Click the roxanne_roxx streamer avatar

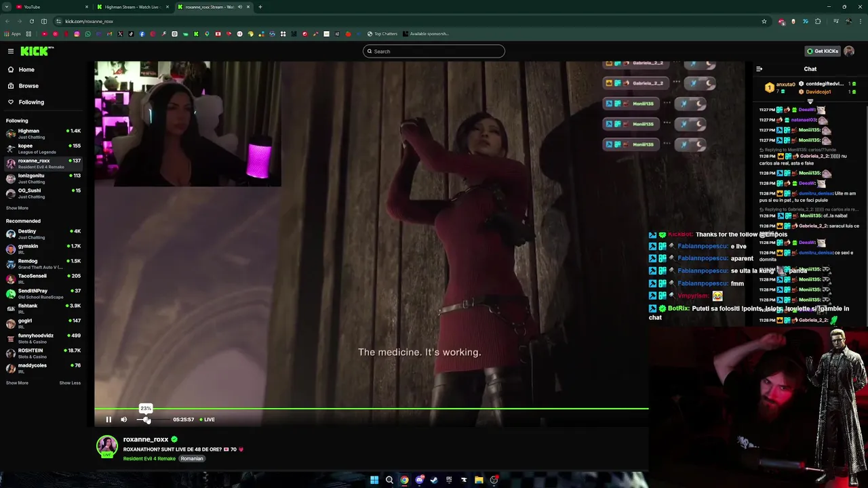click(106, 446)
